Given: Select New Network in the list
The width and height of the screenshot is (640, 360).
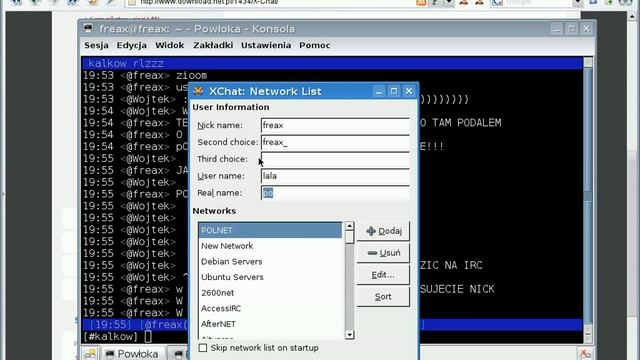Looking at the screenshot, I should 270,246.
